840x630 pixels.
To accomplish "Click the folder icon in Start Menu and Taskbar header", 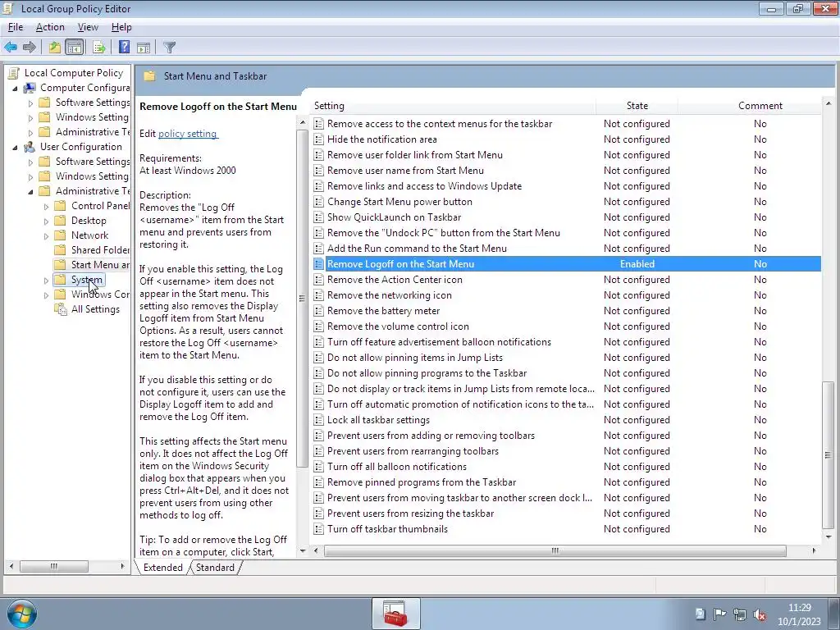I will point(149,76).
